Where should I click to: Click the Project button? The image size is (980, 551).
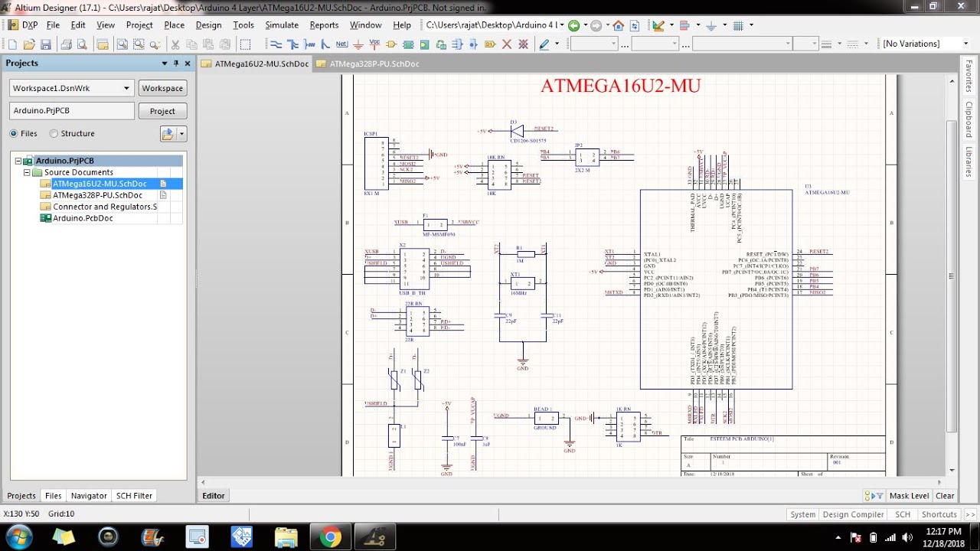(x=162, y=111)
